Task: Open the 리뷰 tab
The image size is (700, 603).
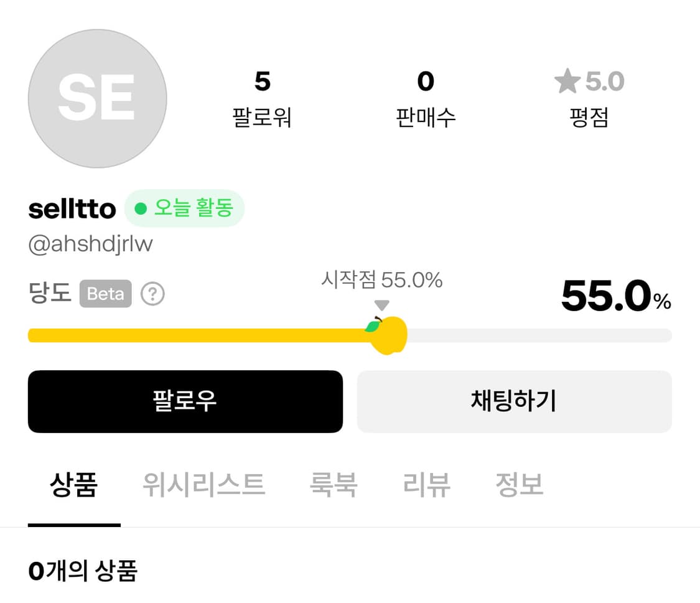Action: [426, 485]
